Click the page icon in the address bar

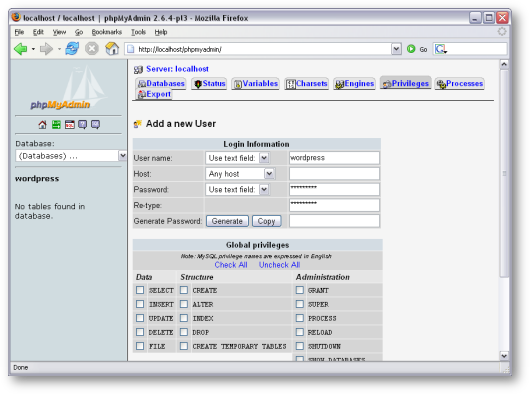click(x=130, y=49)
